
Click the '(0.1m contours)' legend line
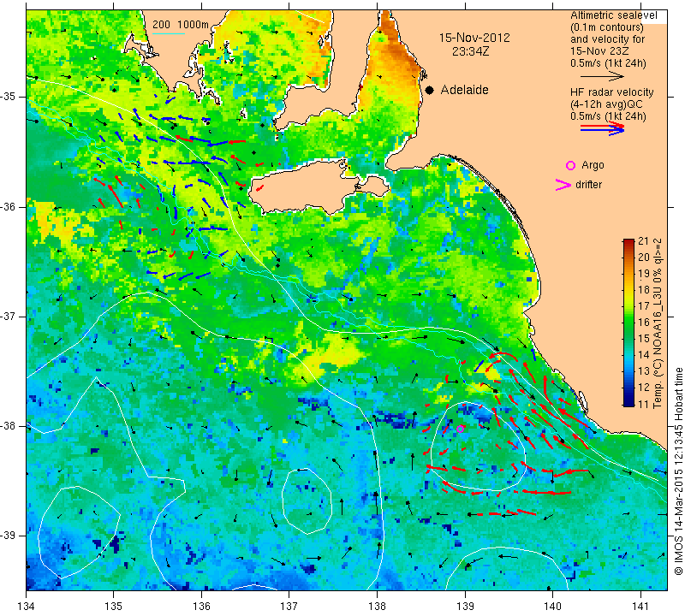[x=607, y=27]
